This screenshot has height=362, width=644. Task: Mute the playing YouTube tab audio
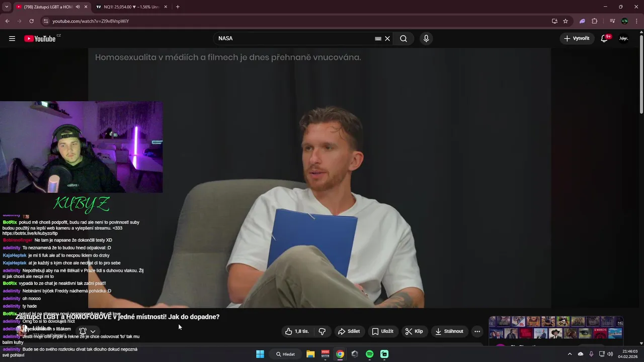click(77, 7)
